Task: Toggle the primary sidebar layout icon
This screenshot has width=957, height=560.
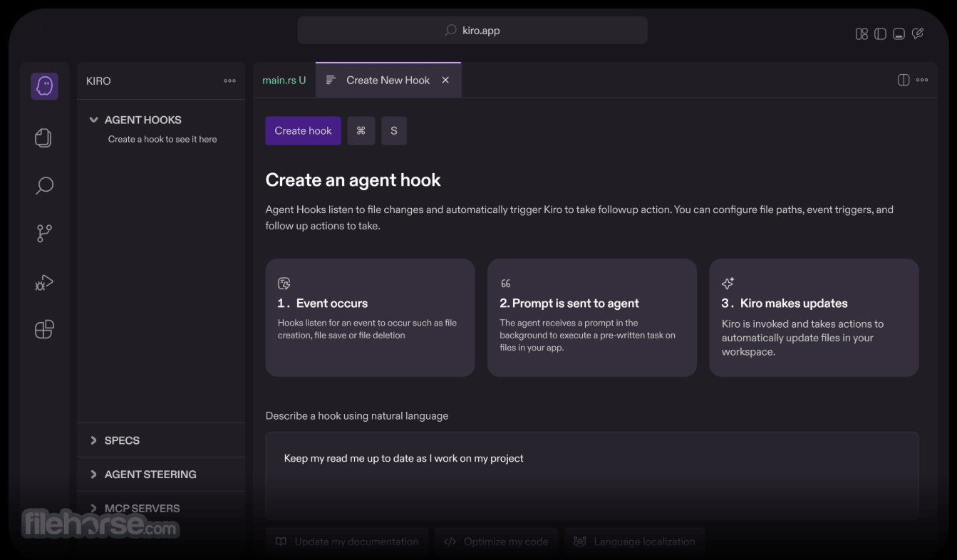Action: coord(880,33)
